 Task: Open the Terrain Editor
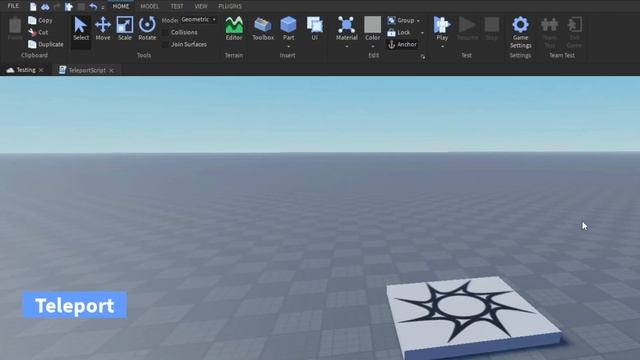click(x=234, y=29)
